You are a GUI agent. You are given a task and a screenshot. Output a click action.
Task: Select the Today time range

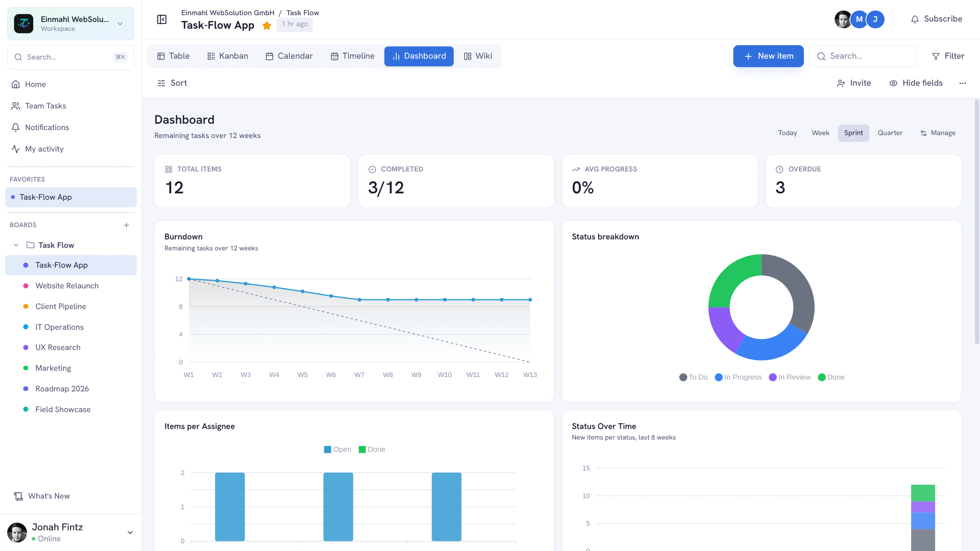pos(787,133)
